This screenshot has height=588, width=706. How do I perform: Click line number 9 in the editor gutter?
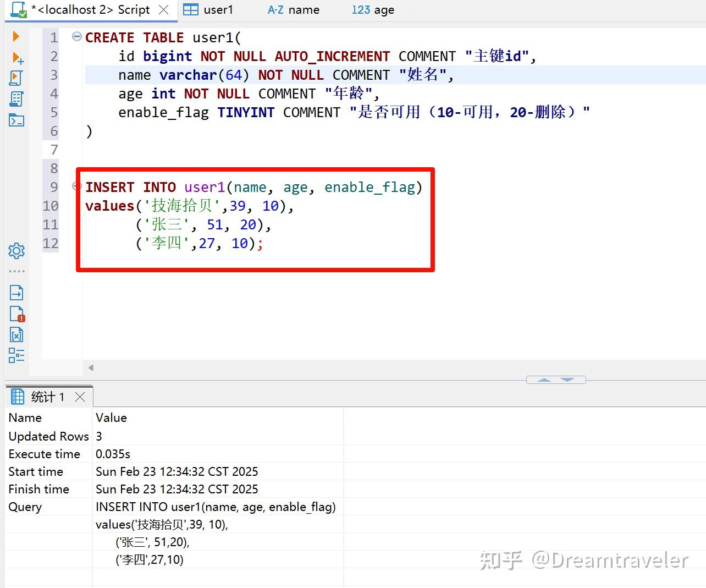tap(53, 186)
